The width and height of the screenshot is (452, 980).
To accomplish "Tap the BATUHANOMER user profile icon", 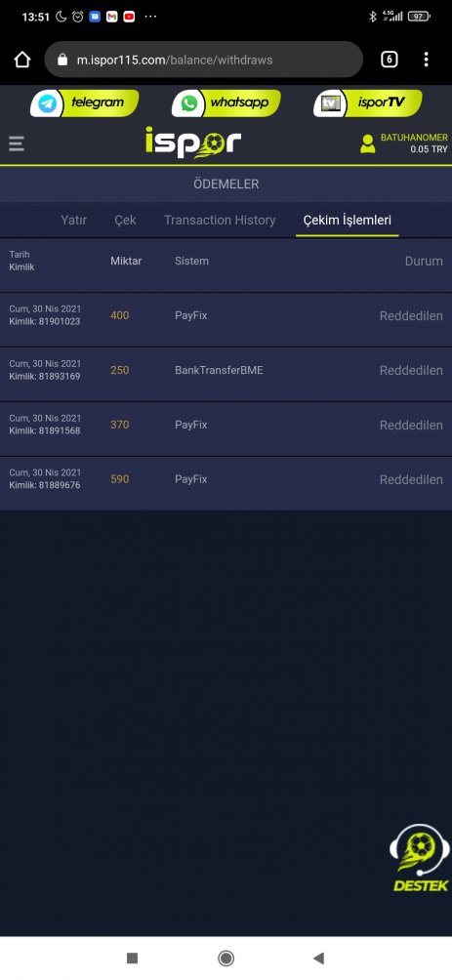I will point(368,143).
